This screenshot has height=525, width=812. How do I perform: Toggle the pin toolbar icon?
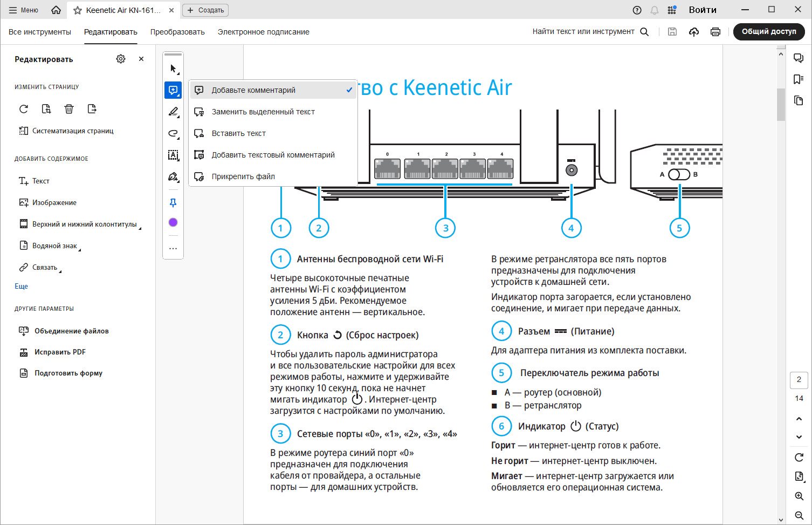point(173,203)
